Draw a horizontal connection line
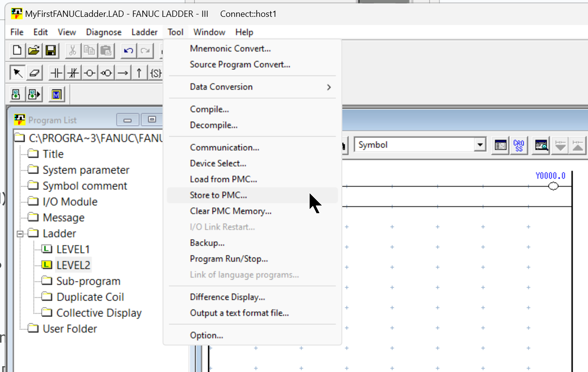Screen dimensions: 588x372 [x=123, y=73]
